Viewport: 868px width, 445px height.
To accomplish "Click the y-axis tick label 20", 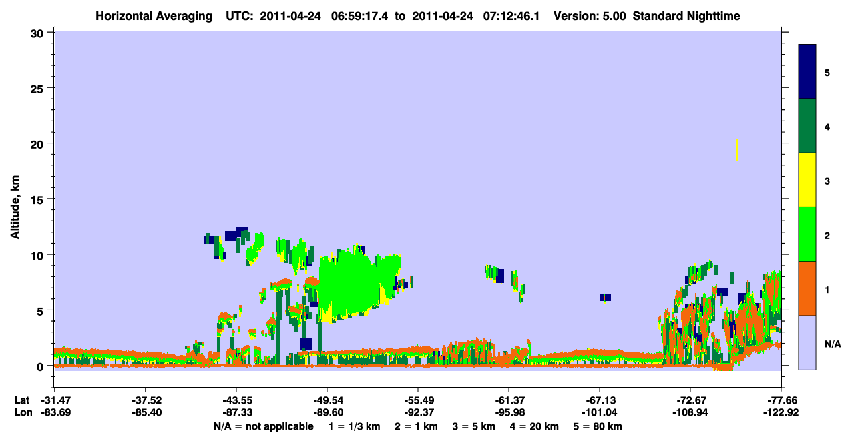I will (x=39, y=143).
